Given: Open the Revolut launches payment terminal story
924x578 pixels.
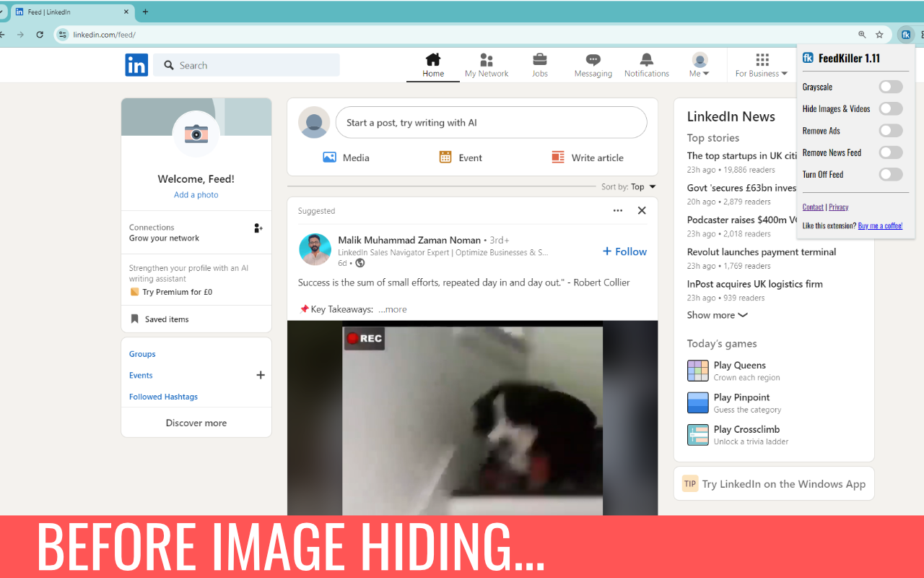Looking at the screenshot, I should 762,252.
